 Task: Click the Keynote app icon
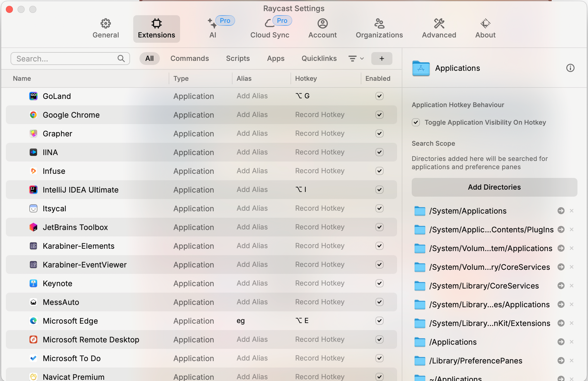33,283
